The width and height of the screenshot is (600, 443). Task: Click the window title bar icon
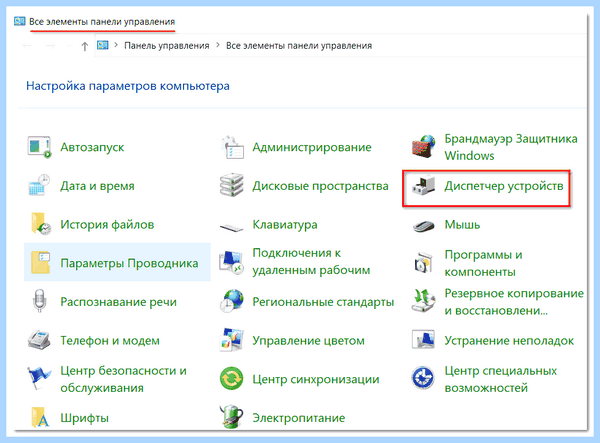point(20,21)
